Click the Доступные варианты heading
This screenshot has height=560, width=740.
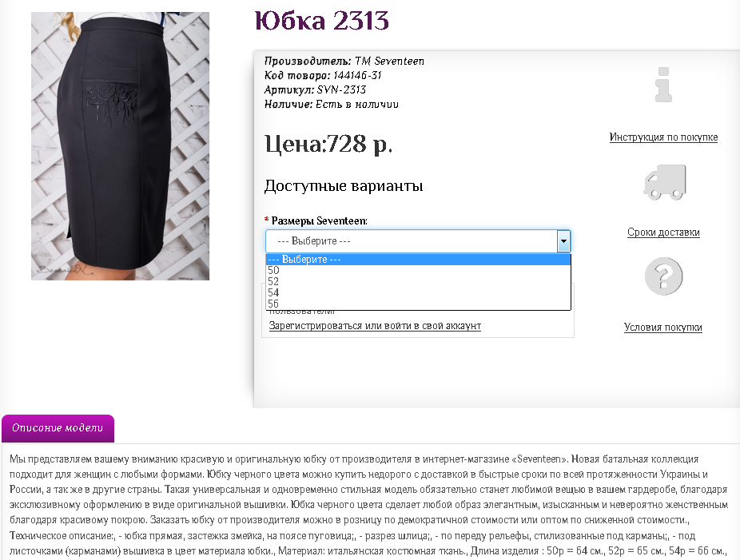coord(344,186)
